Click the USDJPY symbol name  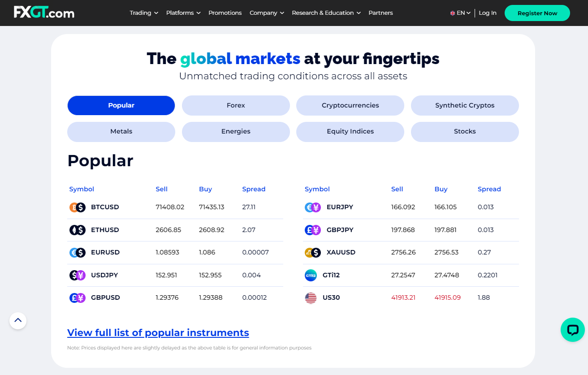[104, 275]
